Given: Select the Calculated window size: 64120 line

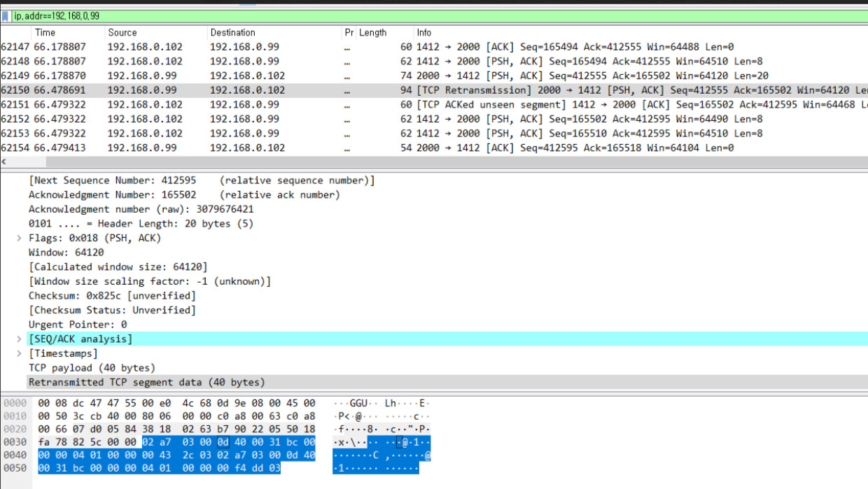Looking at the screenshot, I should [118, 267].
